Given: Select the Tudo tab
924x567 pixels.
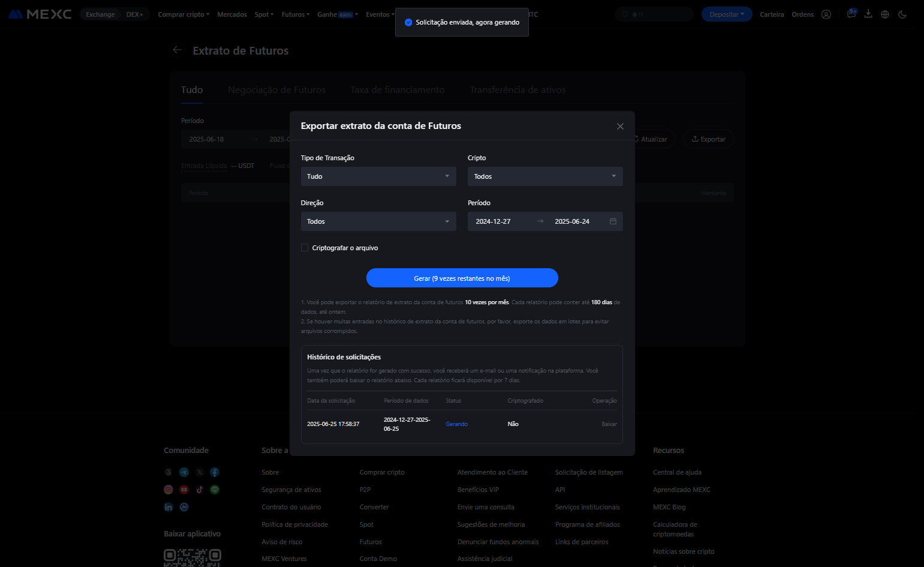Looking at the screenshot, I should point(192,90).
